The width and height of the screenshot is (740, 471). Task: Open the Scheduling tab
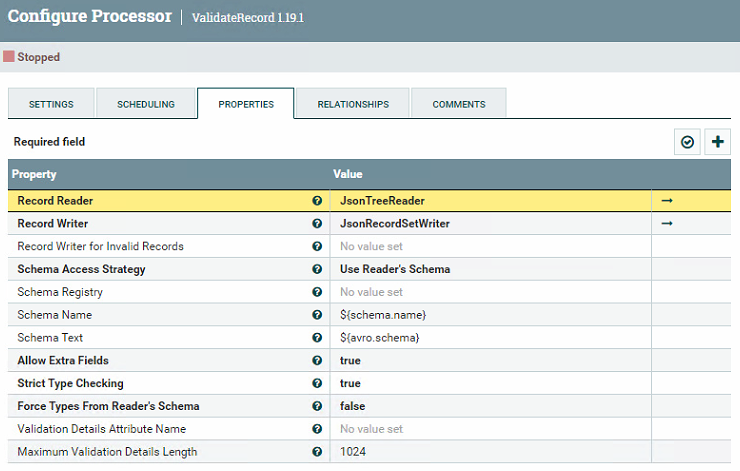coord(146,104)
